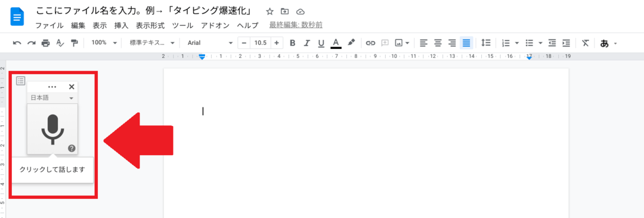
Task: Align text left
Action: 423,43
